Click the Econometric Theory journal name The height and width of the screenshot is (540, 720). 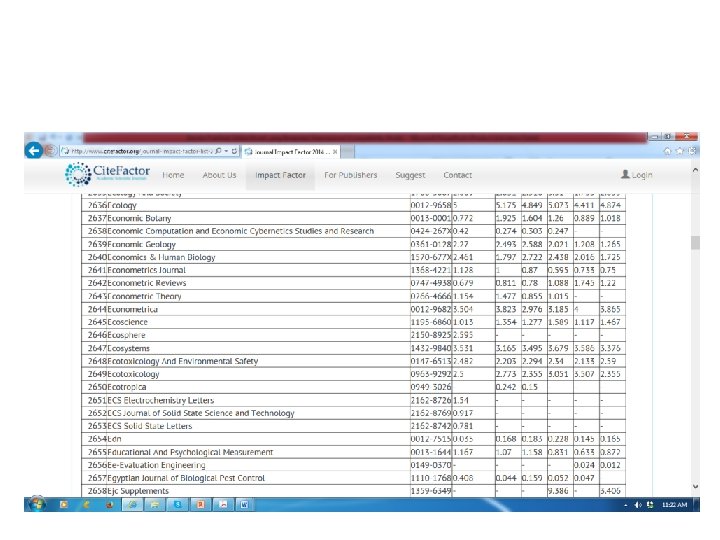coord(144,296)
